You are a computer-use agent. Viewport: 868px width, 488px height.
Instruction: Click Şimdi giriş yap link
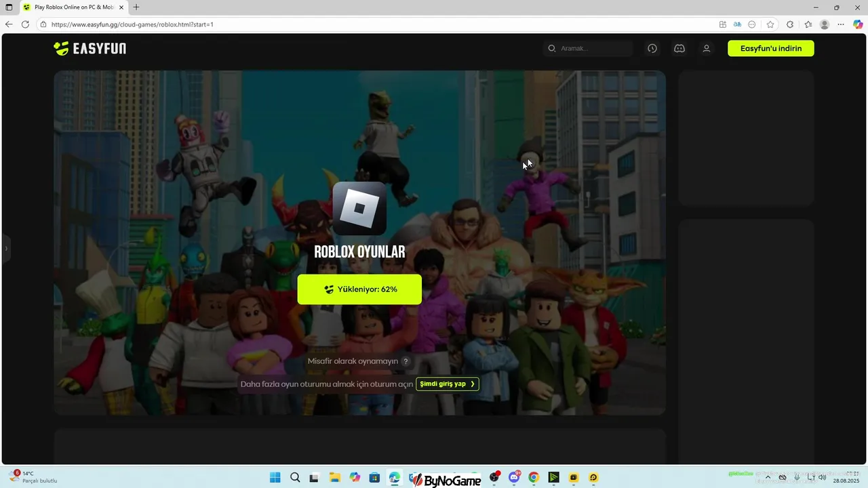[447, 384]
